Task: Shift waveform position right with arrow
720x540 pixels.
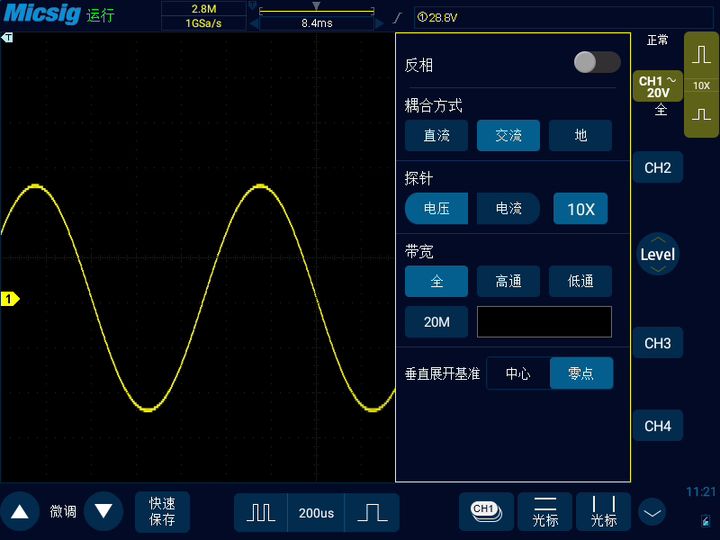Action: click(379, 23)
